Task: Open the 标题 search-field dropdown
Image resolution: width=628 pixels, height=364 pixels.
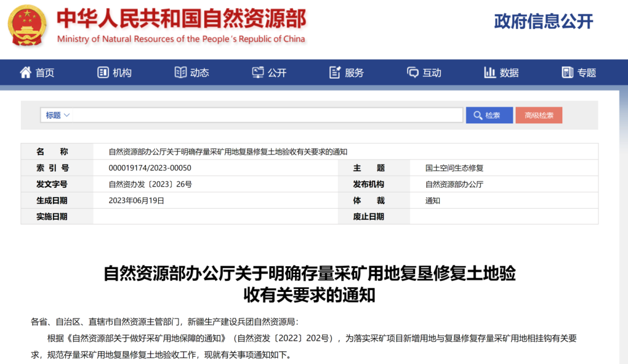Action: [x=58, y=115]
